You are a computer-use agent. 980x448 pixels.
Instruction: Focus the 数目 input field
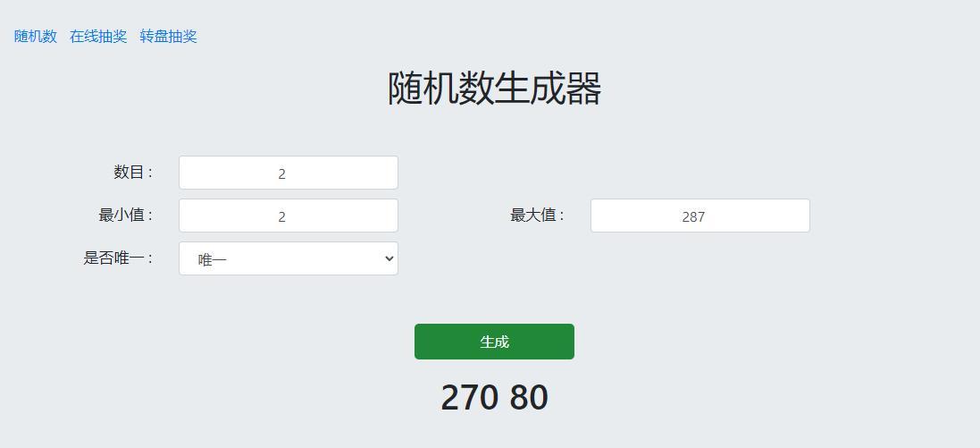coord(288,173)
